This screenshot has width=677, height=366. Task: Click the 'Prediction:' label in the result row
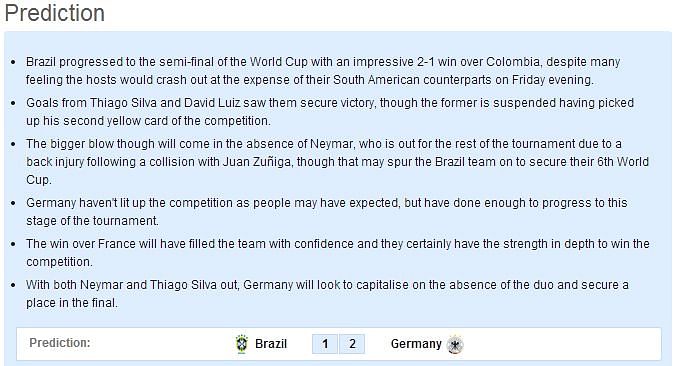[x=60, y=343]
